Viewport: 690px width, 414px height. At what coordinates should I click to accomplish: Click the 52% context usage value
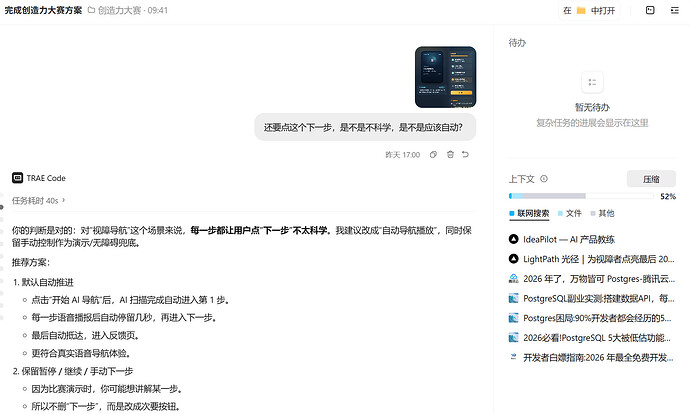tap(668, 196)
